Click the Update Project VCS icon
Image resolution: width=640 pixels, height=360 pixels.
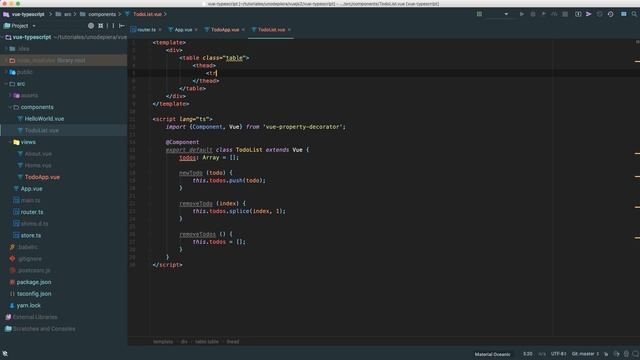click(x=578, y=14)
